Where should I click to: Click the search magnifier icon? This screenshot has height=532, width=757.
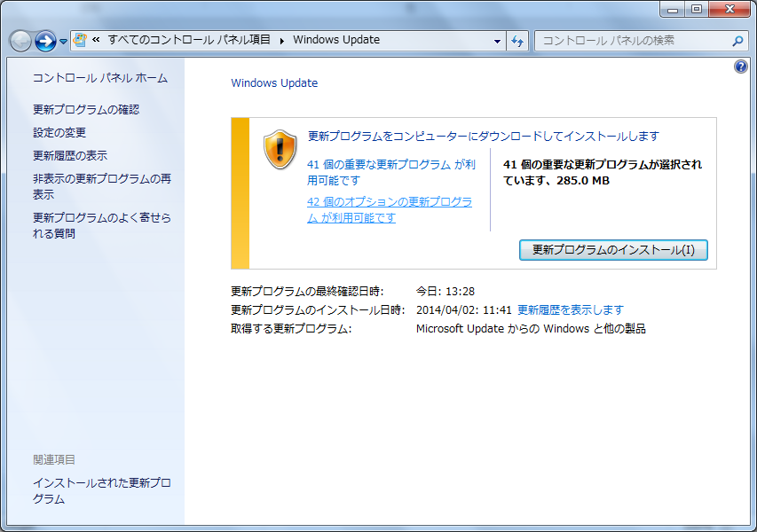(737, 41)
